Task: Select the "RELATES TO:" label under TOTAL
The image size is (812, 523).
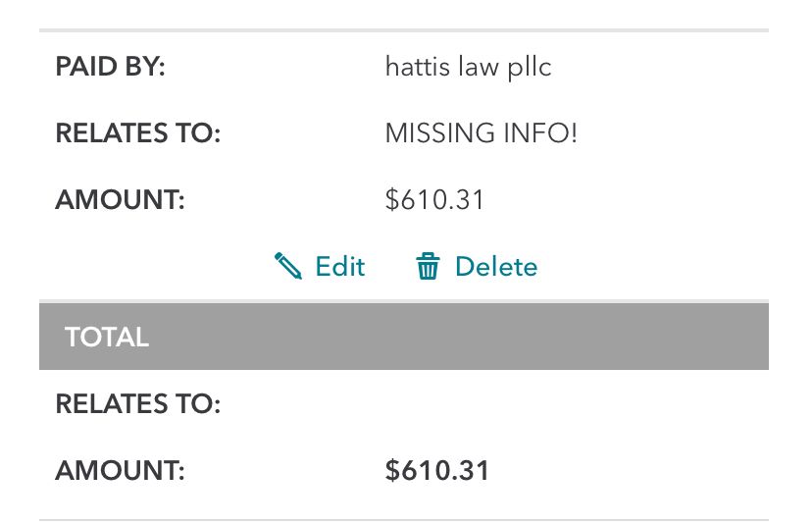Action: pos(138,403)
